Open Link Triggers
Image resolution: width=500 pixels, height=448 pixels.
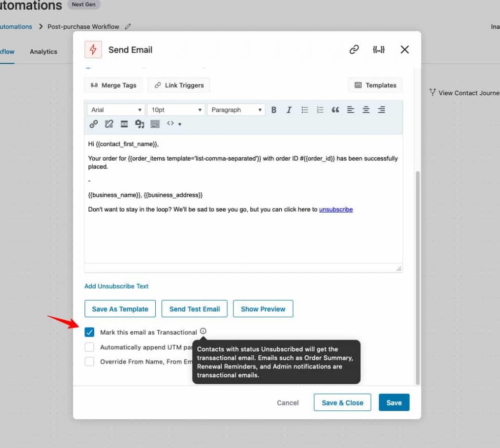179,85
